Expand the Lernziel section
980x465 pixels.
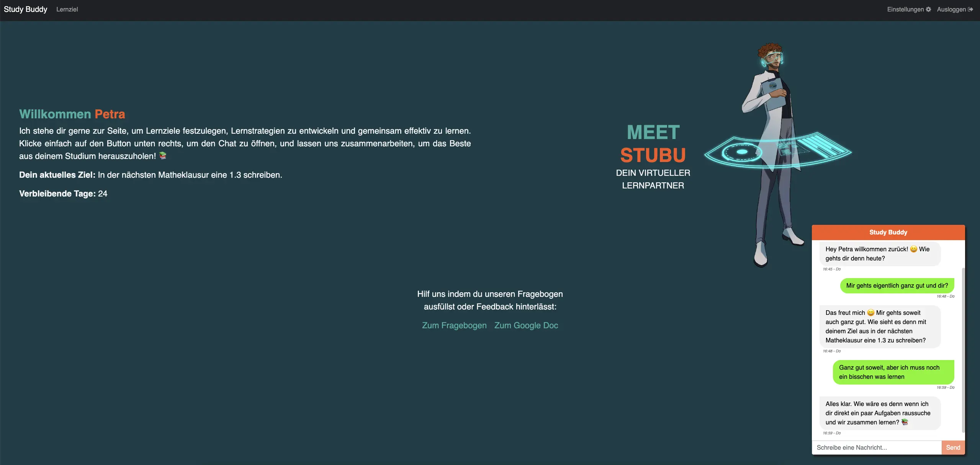click(67, 9)
